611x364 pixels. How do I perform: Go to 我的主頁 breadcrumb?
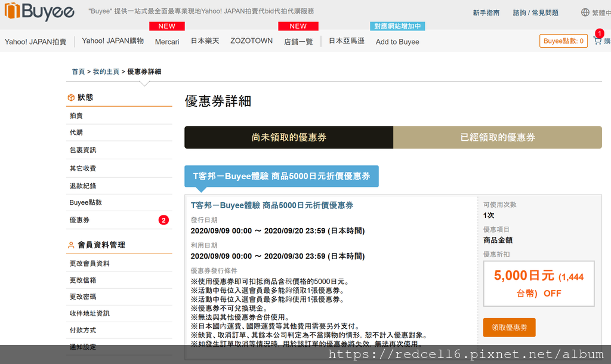tap(106, 72)
